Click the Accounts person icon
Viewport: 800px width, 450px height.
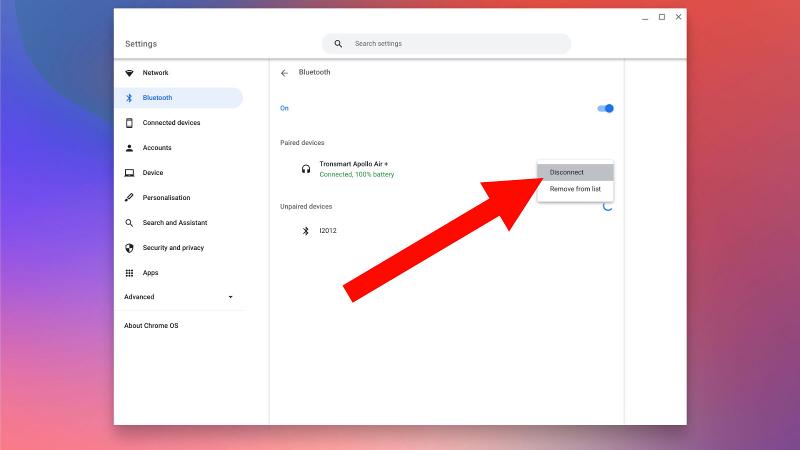coord(130,148)
